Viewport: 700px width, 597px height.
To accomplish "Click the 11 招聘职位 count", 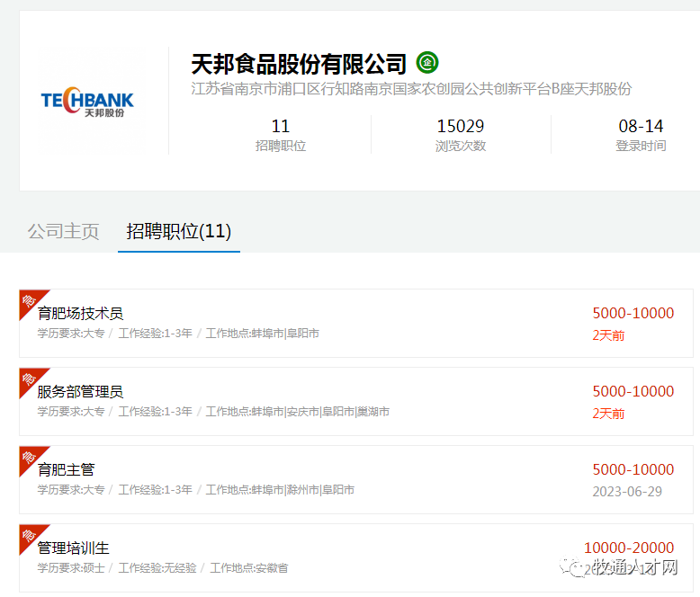I will pos(281,135).
